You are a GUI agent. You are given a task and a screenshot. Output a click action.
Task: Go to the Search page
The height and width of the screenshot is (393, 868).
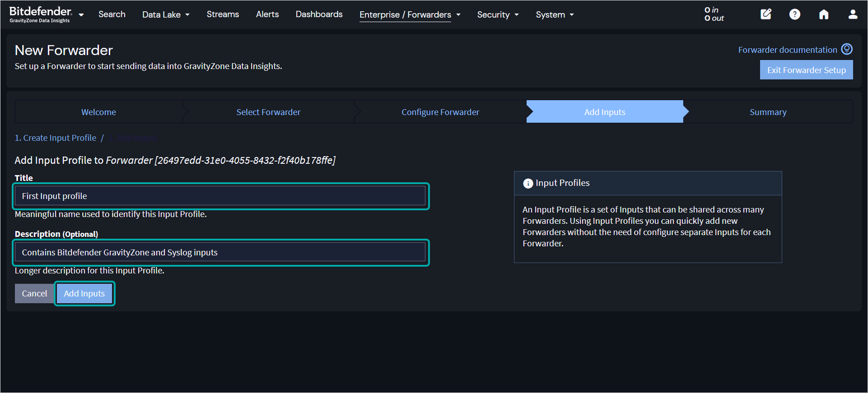click(x=112, y=14)
